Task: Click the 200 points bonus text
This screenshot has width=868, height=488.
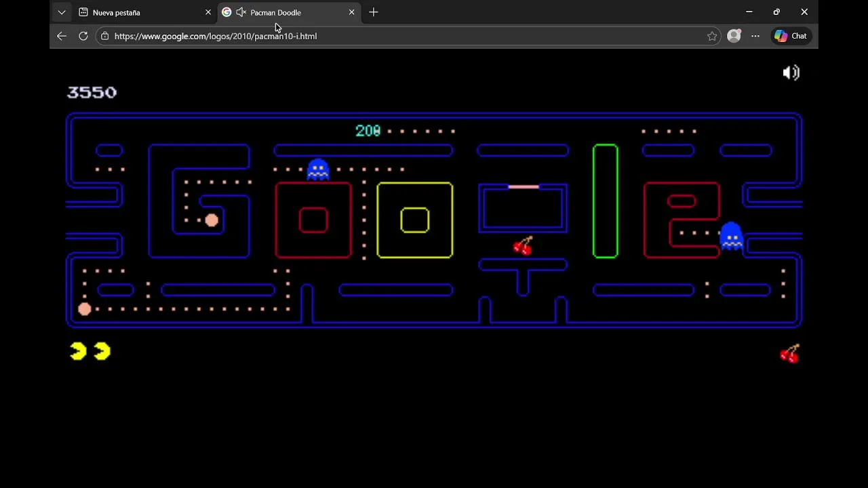Action: tap(368, 131)
